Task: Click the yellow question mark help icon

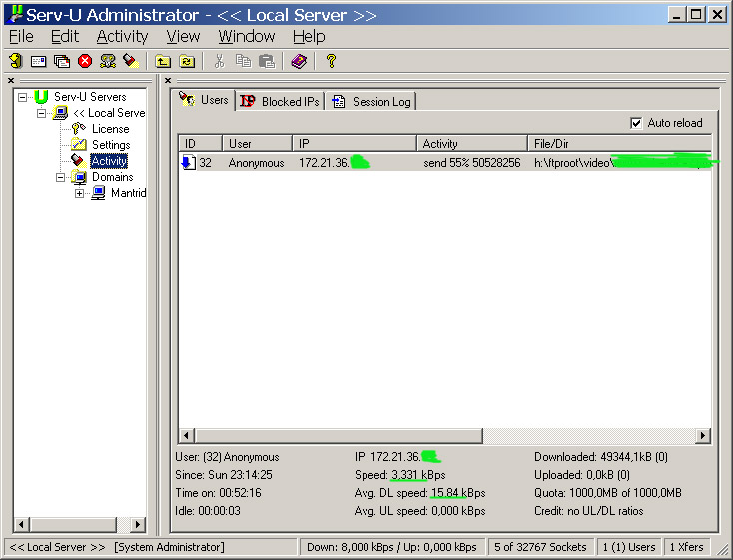Action: pos(331,61)
